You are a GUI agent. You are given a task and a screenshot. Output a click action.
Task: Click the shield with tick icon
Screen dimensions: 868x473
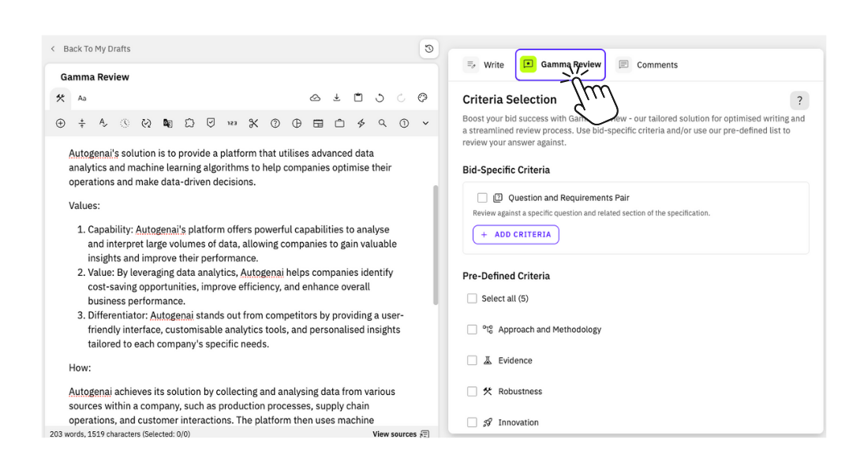tap(211, 123)
